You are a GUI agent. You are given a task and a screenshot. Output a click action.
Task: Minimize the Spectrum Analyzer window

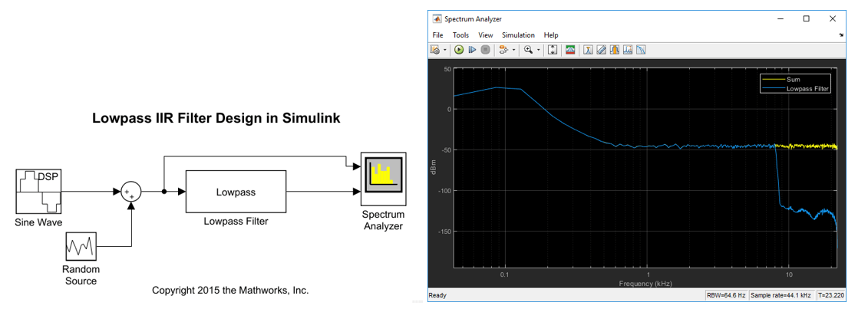(780, 19)
